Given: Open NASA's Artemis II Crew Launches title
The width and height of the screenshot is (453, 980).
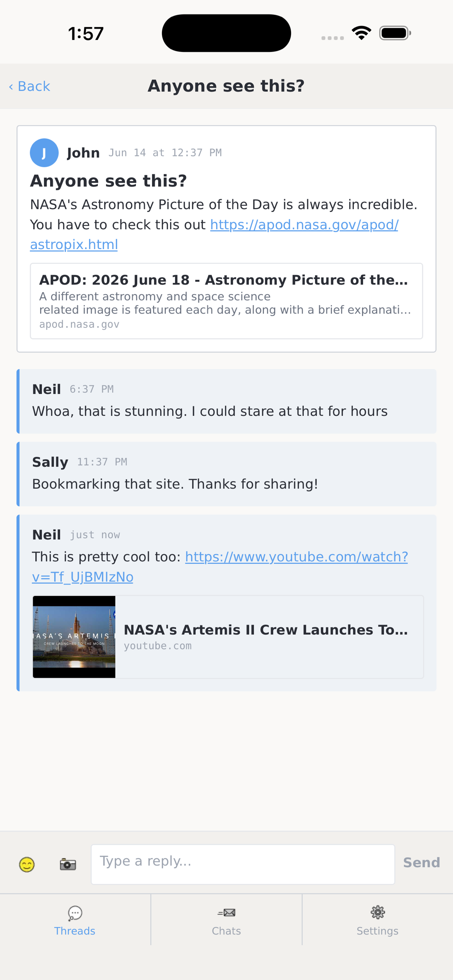Looking at the screenshot, I should tap(266, 630).
